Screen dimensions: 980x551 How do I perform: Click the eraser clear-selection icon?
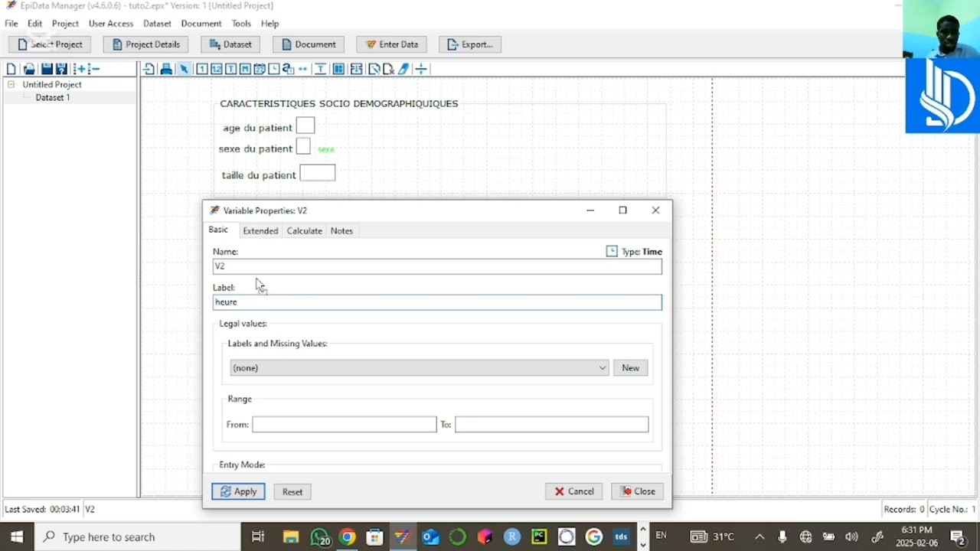click(x=404, y=69)
